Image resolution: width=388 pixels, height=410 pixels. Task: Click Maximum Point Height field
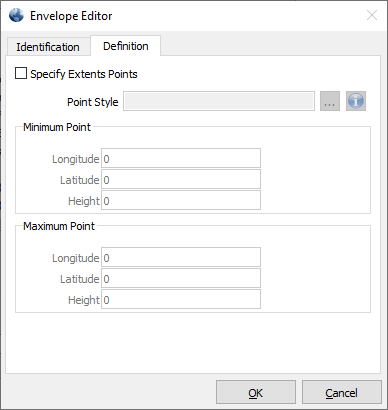coord(181,299)
